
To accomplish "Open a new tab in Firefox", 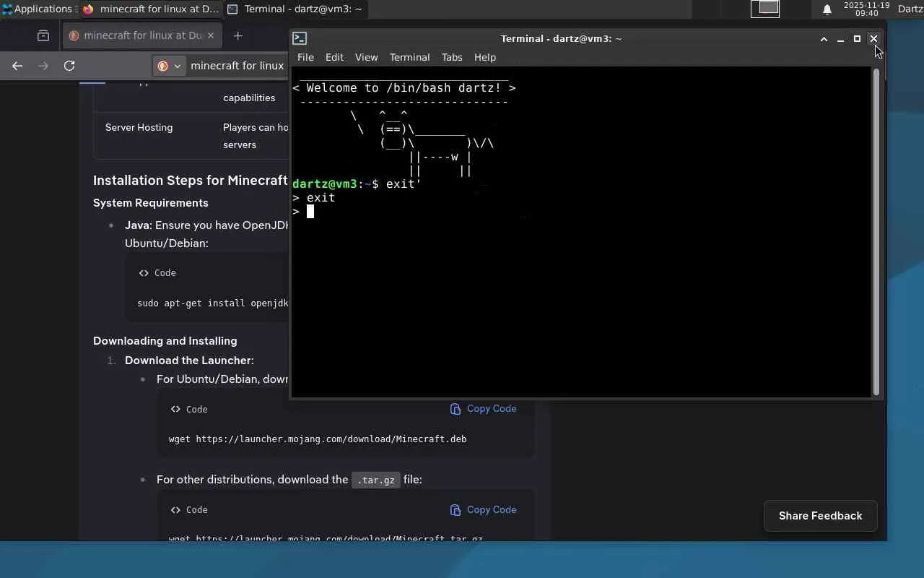I will pyautogui.click(x=237, y=35).
